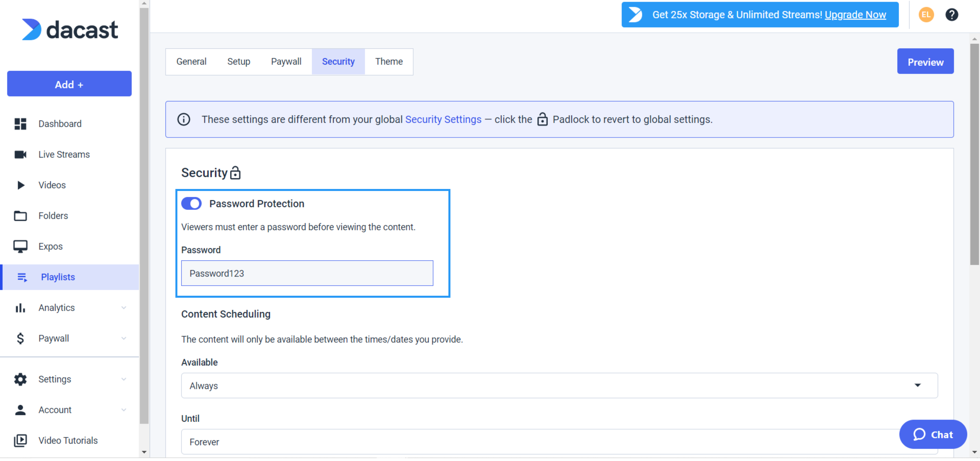Viewport: 980px width, 461px height.
Task: Expand the Analytics menu chevron
Action: tap(124, 308)
